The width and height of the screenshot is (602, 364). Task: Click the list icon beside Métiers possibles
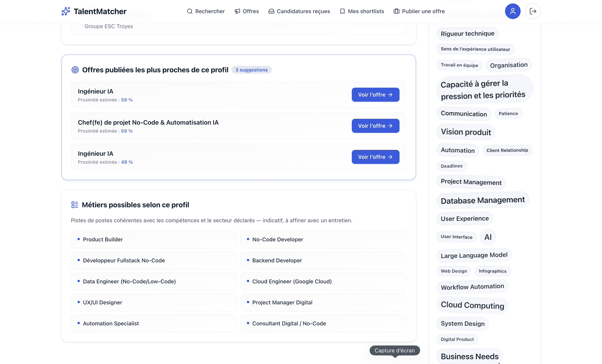click(75, 205)
